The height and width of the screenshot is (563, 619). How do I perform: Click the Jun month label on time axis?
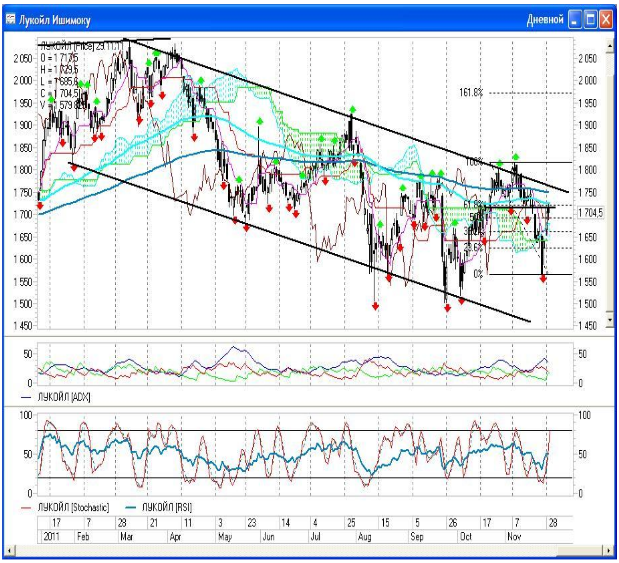pyautogui.click(x=268, y=536)
